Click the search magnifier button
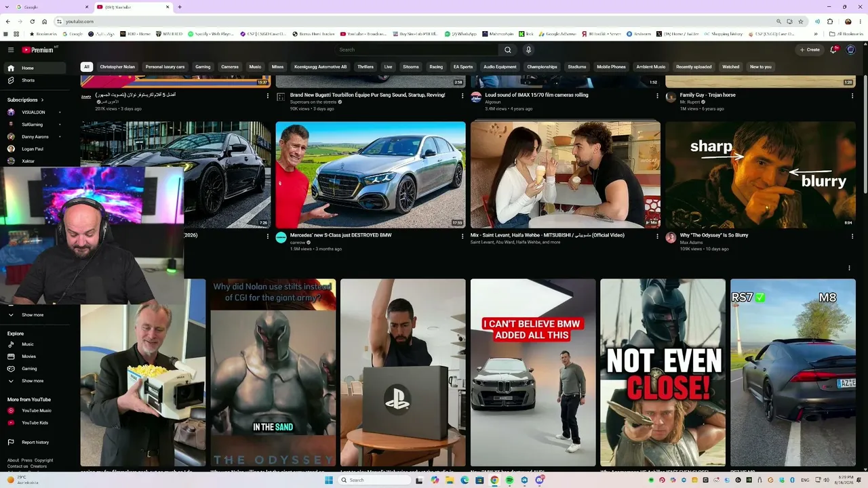The image size is (868, 488). (507, 49)
